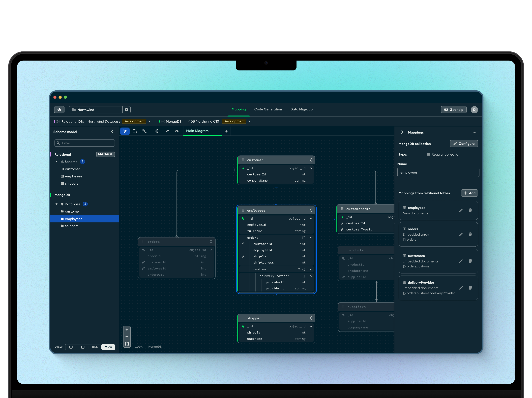Click the schema Filter input field

[x=85, y=143]
